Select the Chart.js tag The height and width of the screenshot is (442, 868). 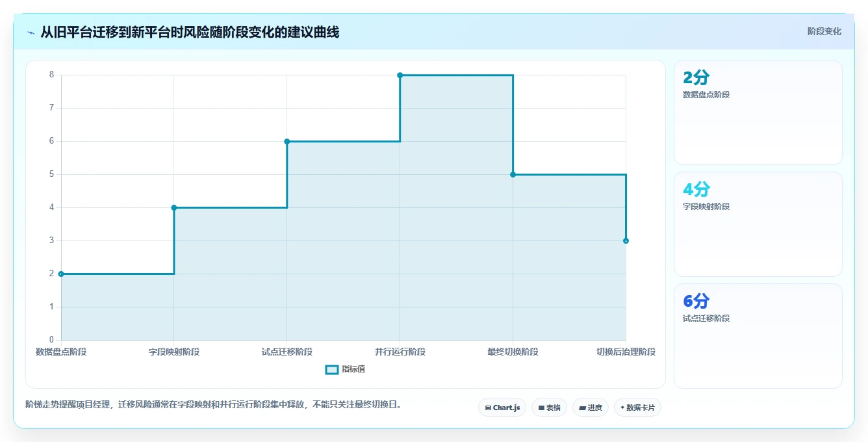click(x=502, y=408)
